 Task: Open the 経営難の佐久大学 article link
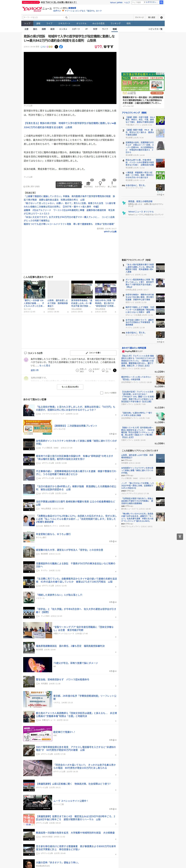[70, 550]
